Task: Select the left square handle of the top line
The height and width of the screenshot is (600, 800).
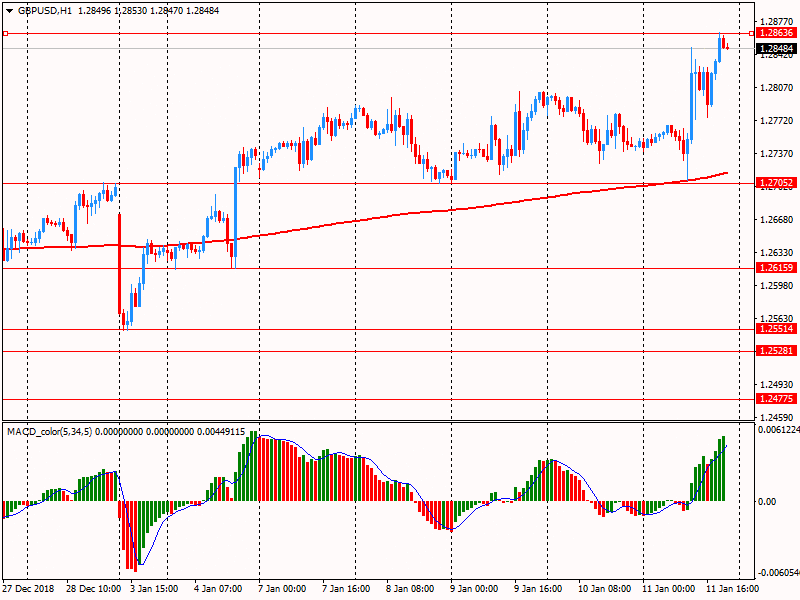Action: 5,34
